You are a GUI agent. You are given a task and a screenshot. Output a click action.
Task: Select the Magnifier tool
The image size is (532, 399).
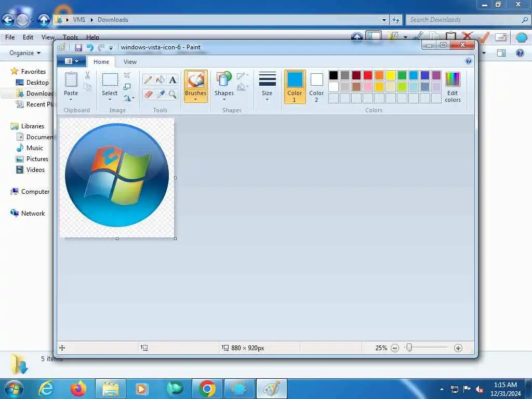coord(172,94)
